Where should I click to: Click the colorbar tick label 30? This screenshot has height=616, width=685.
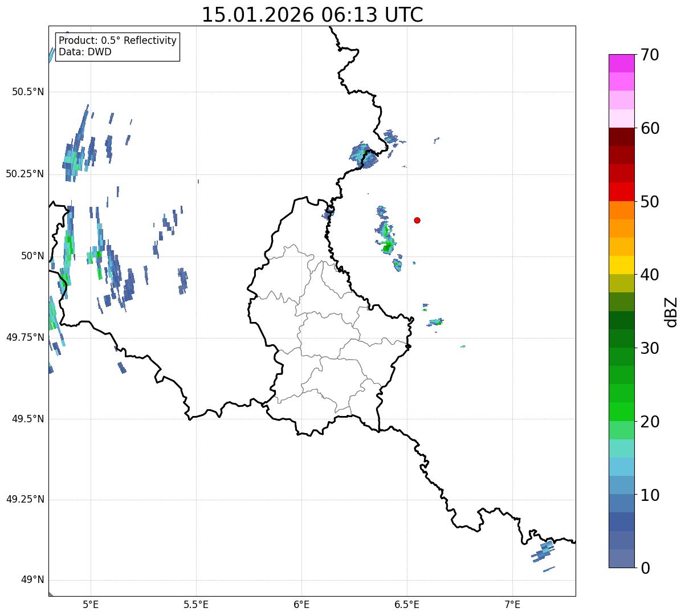click(x=650, y=348)
